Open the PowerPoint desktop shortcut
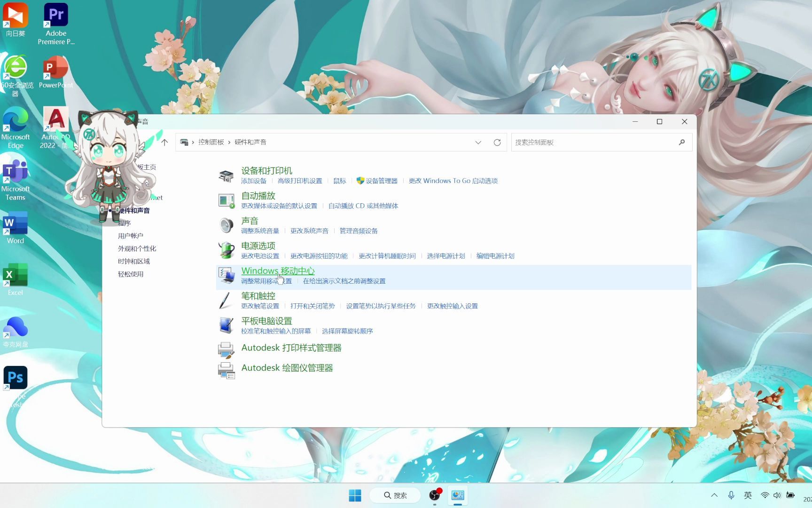 point(56,72)
